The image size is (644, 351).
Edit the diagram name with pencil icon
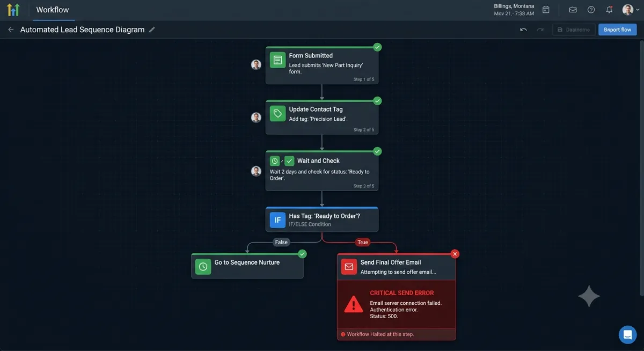[x=152, y=30]
